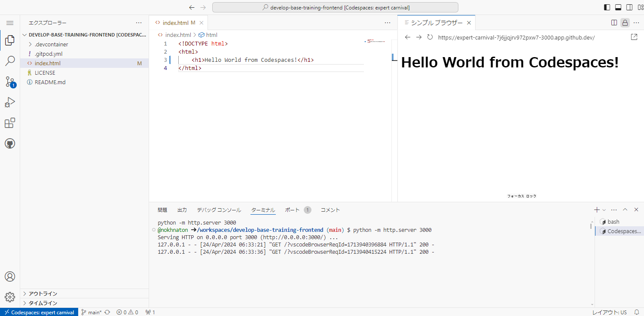Viewport: 644px width, 316px height.
Task: Open the new terminal launch profile dropdown
Action: (x=604, y=210)
